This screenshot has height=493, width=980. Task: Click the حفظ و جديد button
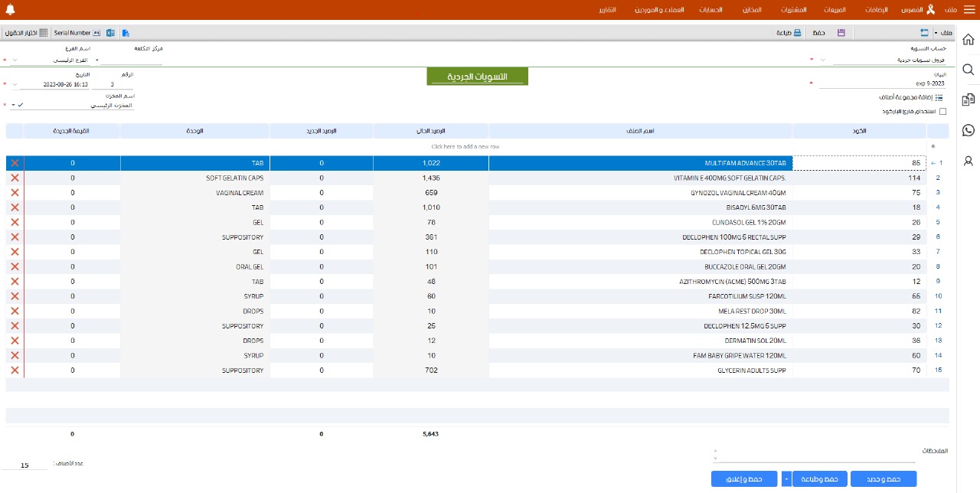(883, 479)
